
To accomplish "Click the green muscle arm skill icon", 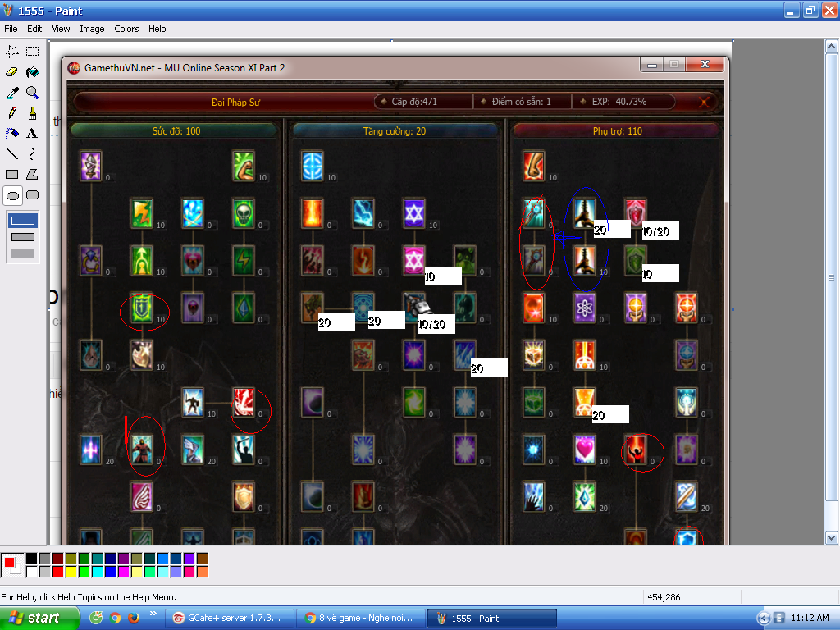I will [244, 166].
